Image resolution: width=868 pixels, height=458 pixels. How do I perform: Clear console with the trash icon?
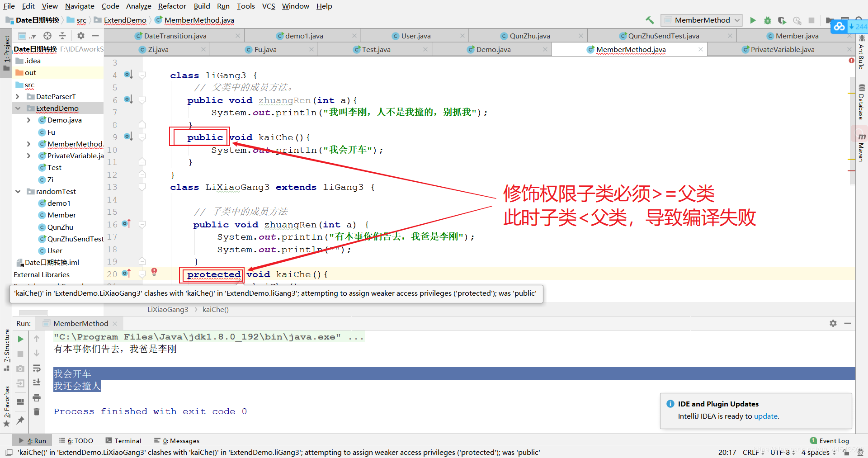click(37, 412)
